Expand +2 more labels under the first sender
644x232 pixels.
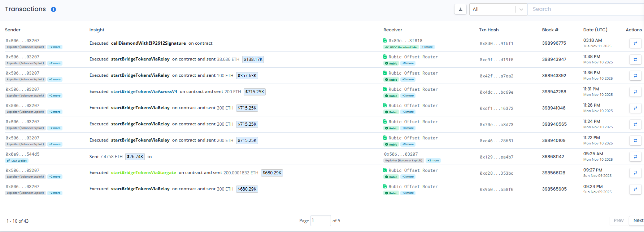[x=55, y=47]
